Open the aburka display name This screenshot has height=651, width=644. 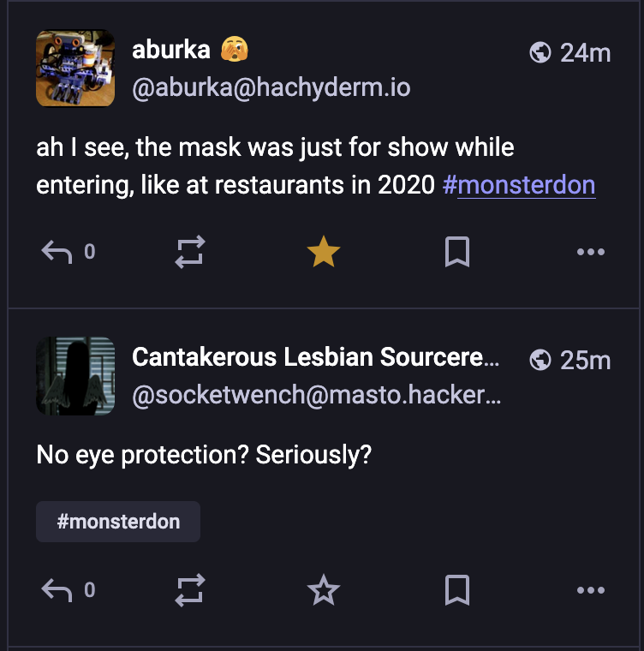pos(171,50)
